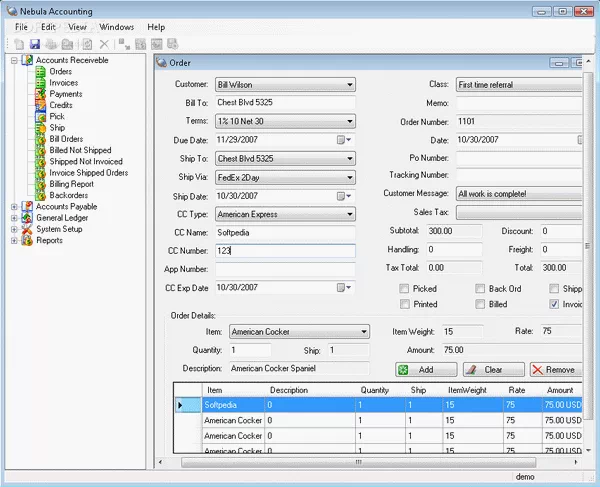Open Billing Report item
The image size is (600, 487).
coord(72,184)
